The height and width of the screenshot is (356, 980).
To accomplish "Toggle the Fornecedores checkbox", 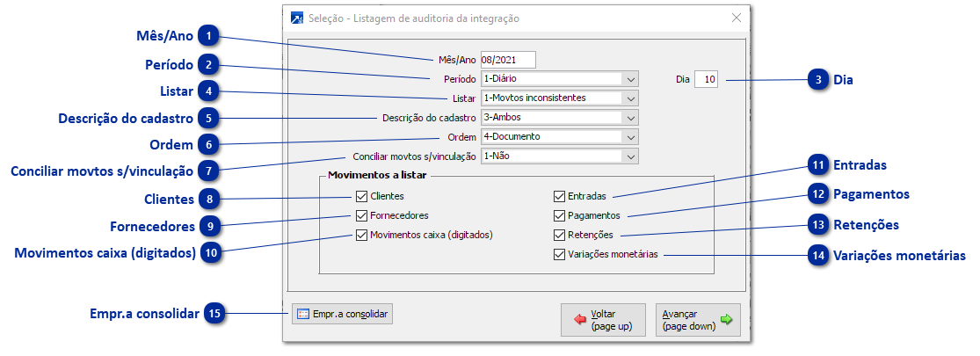I will (360, 215).
